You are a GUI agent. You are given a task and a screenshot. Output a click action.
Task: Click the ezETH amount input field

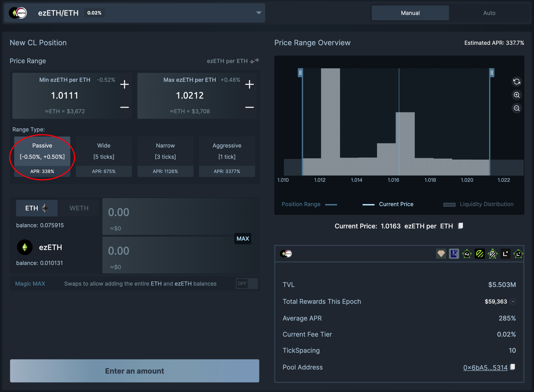pyautogui.click(x=180, y=255)
